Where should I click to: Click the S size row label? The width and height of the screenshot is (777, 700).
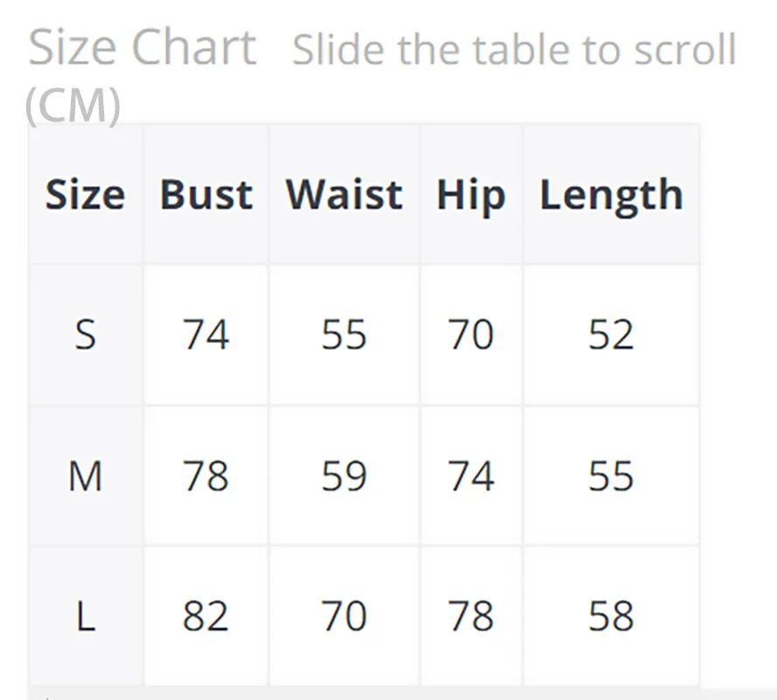tap(85, 334)
